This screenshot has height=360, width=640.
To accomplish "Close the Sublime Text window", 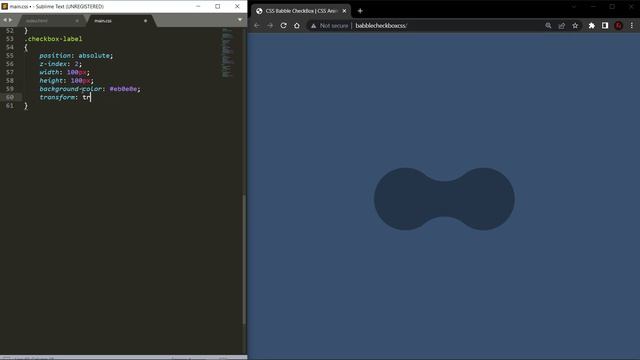I will tap(237, 6).
